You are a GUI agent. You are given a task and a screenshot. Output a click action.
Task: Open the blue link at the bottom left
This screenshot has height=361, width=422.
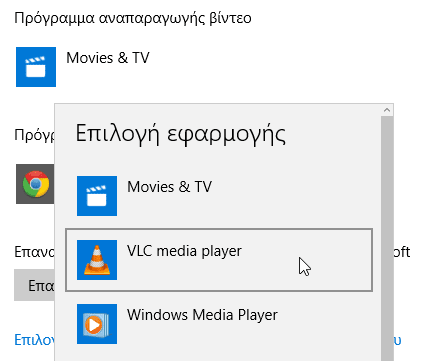[x=34, y=340]
